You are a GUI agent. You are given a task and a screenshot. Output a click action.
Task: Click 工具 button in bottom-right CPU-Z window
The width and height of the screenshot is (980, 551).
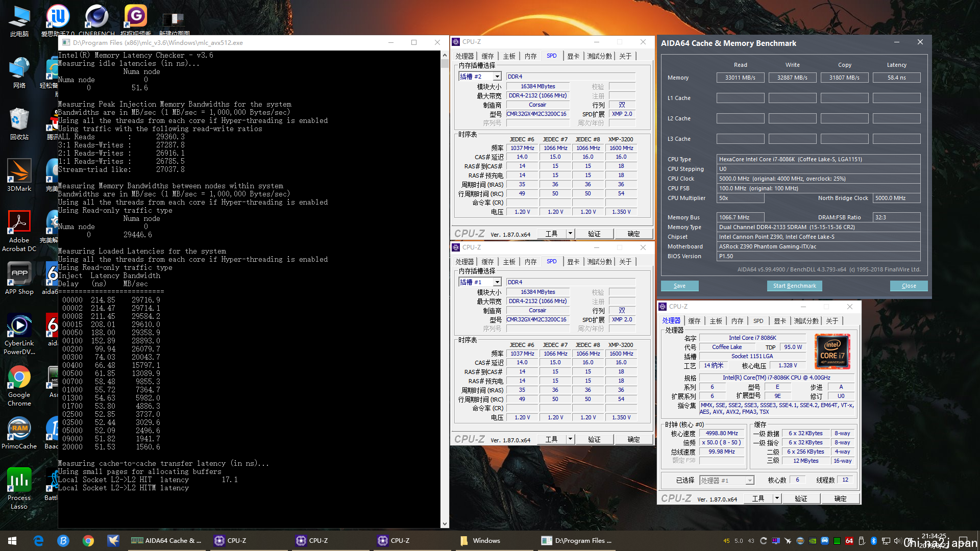[758, 498]
